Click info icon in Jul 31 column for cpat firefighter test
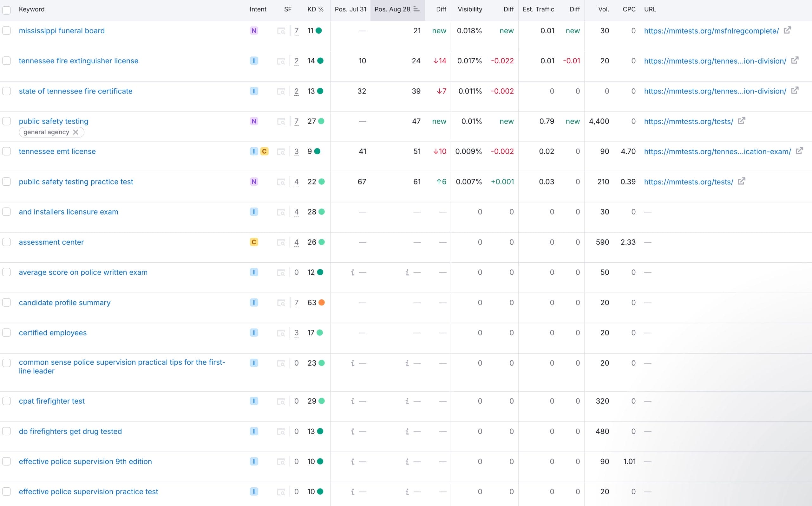812x506 pixels. click(x=352, y=401)
